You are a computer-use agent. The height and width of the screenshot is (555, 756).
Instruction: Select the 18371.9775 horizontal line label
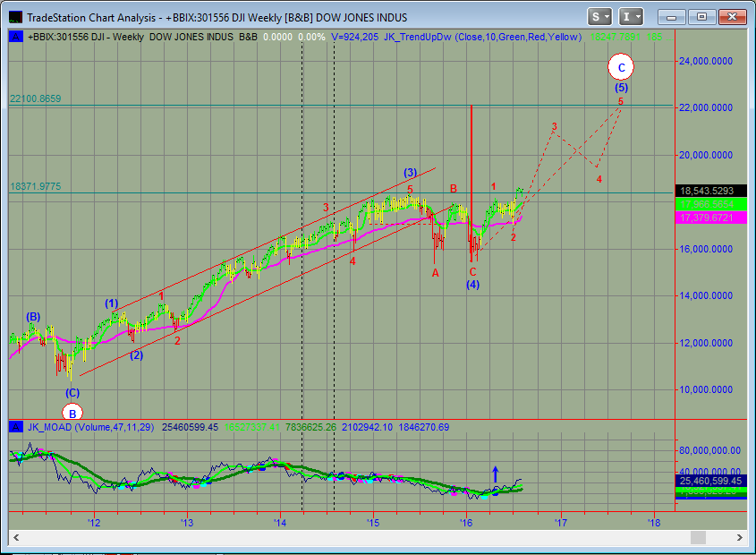click(36, 187)
